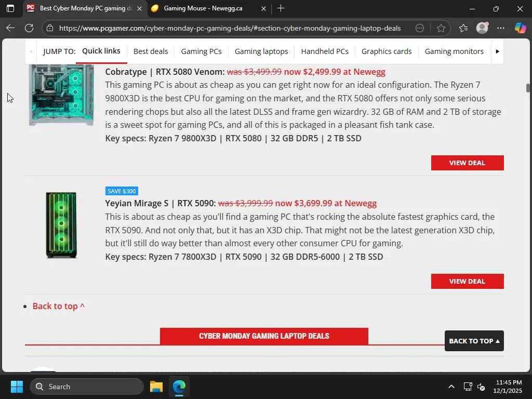
Task: Open the network status tray icon
Action: click(x=468, y=387)
